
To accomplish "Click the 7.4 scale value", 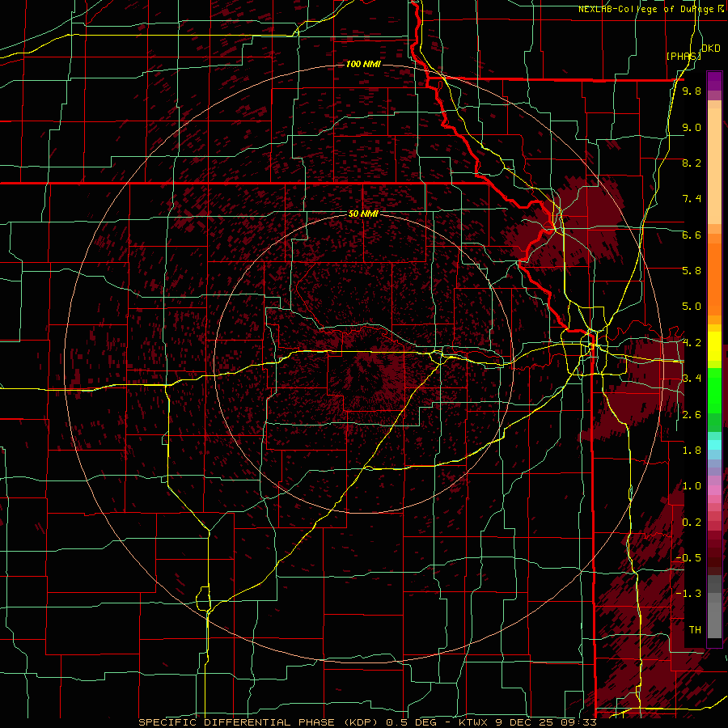I will [692, 199].
